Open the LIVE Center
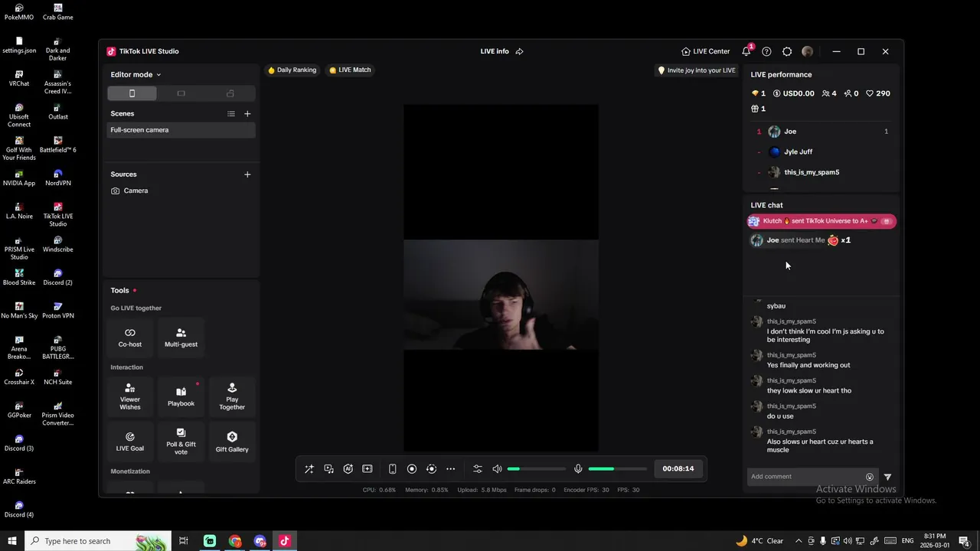Image resolution: width=980 pixels, height=551 pixels. tap(706, 51)
